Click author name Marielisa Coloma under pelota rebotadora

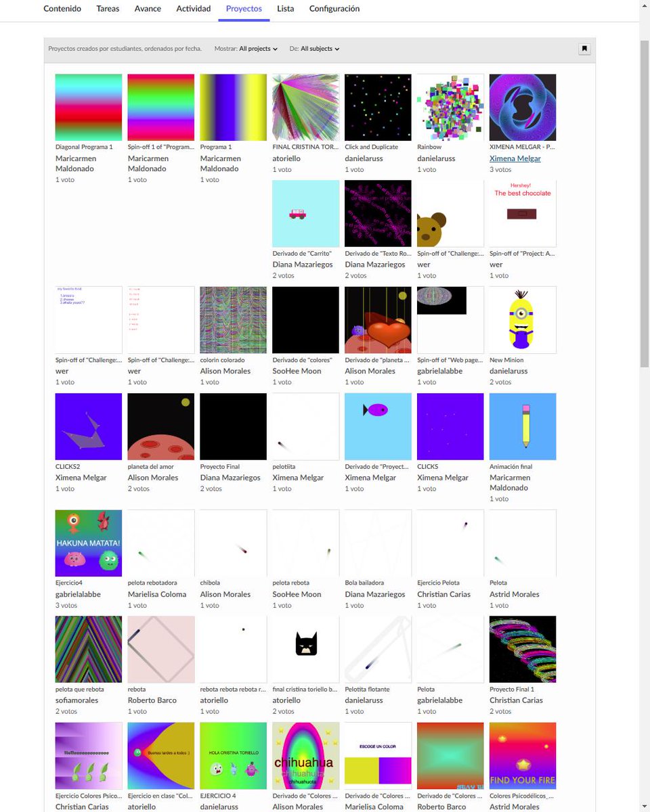tap(157, 594)
